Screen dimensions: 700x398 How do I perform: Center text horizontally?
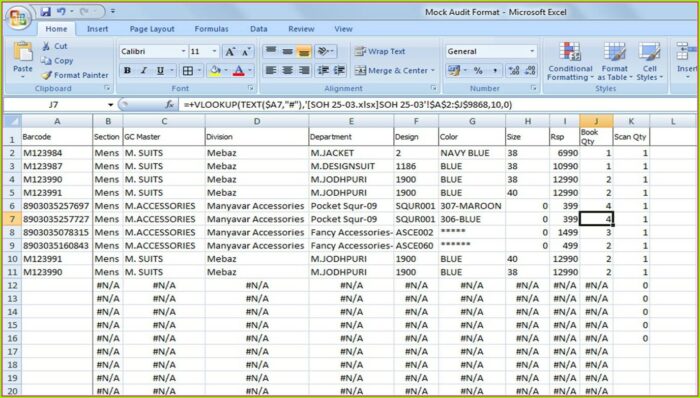288,70
